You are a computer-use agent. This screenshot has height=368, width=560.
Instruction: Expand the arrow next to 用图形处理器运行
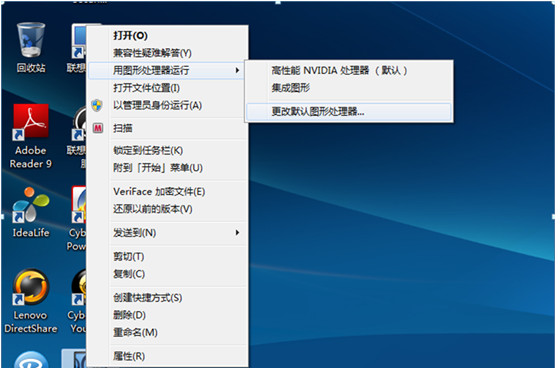pyautogui.click(x=237, y=70)
